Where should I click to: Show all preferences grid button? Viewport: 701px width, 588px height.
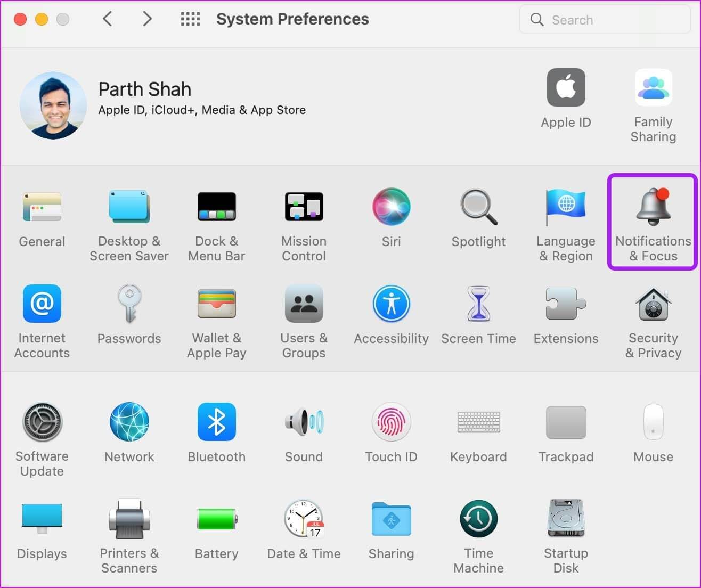tap(190, 19)
